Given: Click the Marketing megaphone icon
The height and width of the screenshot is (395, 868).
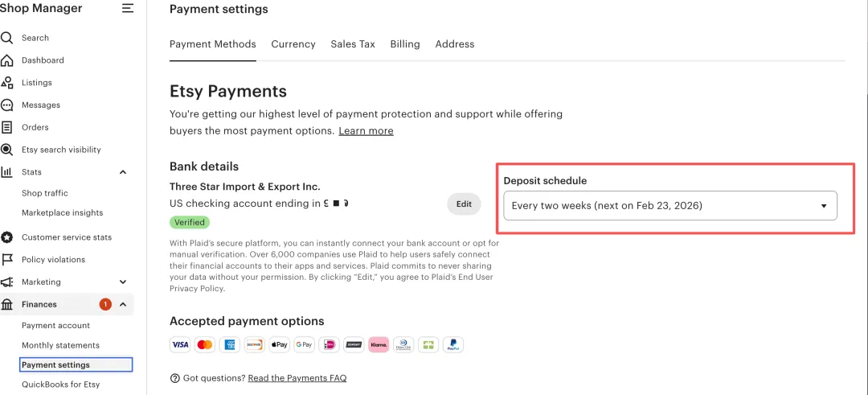Looking at the screenshot, I should (x=7, y=282).
